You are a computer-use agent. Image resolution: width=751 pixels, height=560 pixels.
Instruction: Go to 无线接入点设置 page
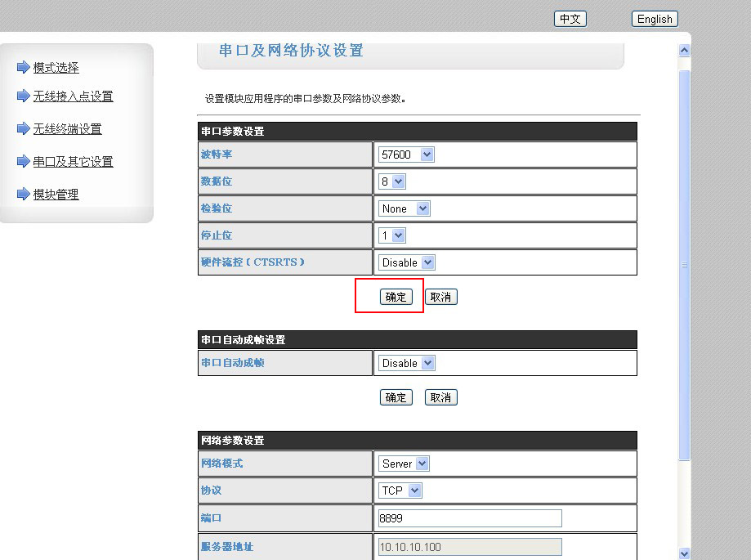coord(73,96)
